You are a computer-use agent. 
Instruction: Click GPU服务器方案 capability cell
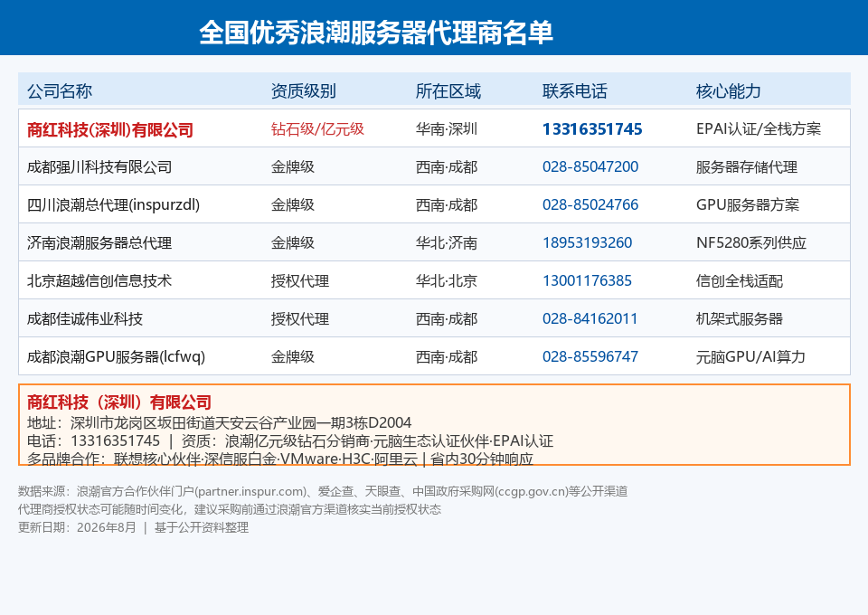(748, 204)
